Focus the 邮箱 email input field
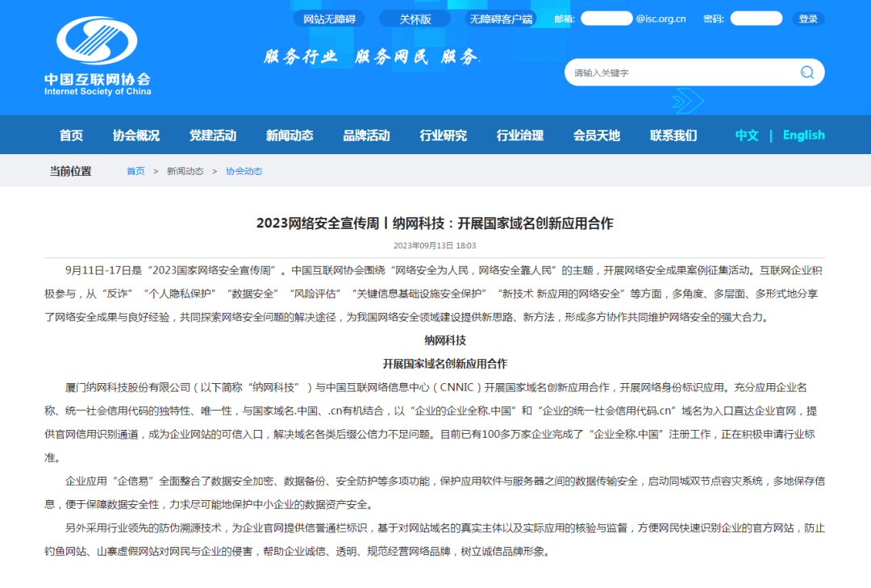The height and width of the screenshot is (588, 871). pos(606,19)
